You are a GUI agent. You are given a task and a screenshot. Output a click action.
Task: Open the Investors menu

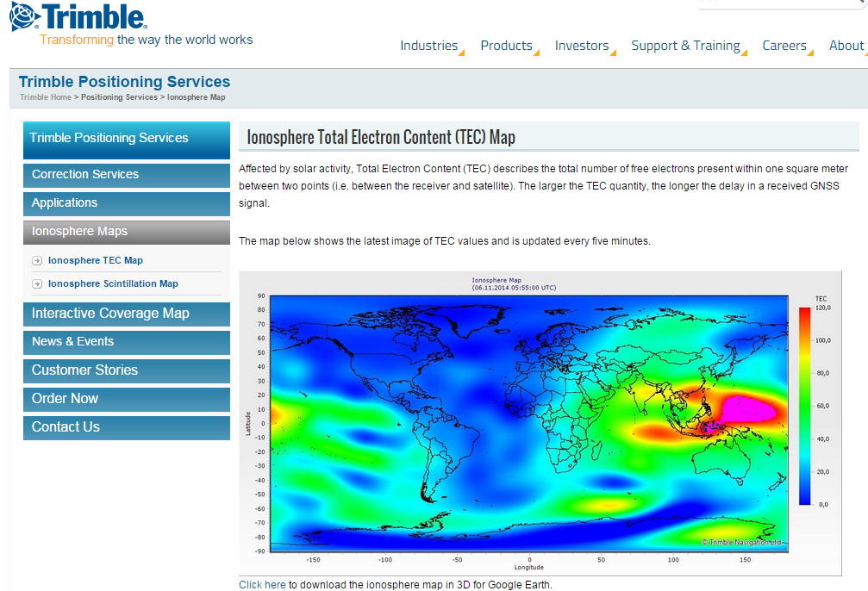(582, 45)
